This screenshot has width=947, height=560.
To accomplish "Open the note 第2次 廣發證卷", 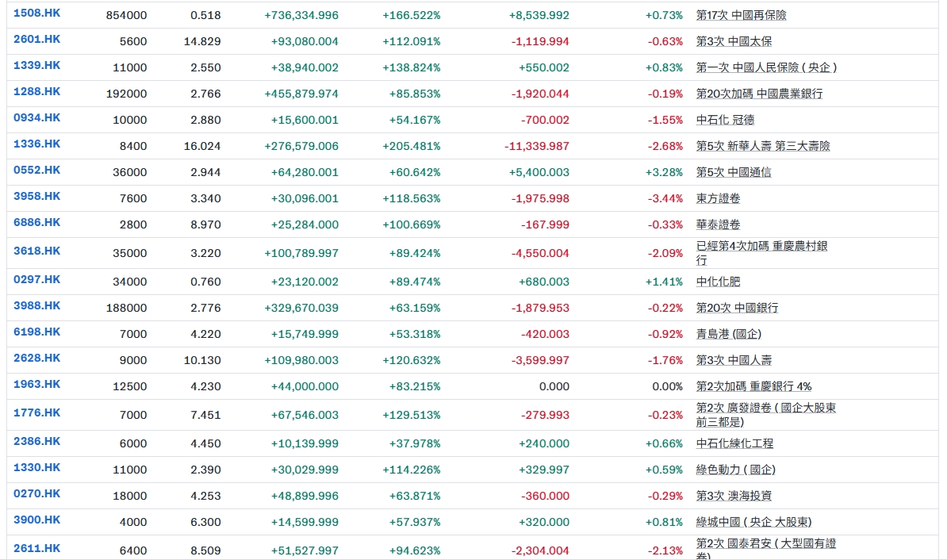I will pyautogui.click(x=766, y=415).
